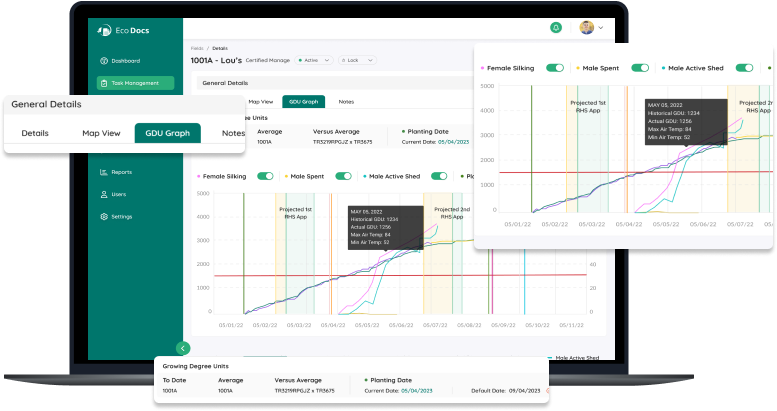Screen dimensions: 777x411
Task: Toggle Male Active Shed switch in floating chart card
Action: tap(744, 68)
